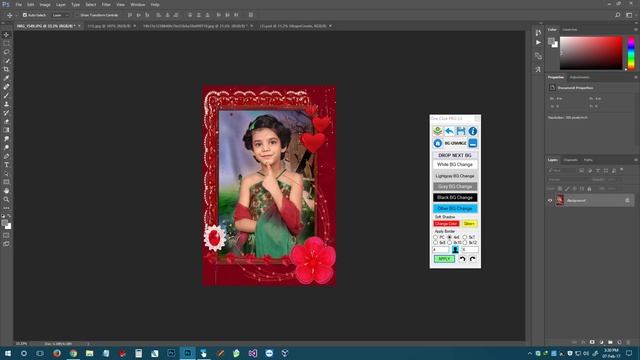Select the Clone Stamp tool
This screenshot has height=360, width=640.
coord(6,104)
